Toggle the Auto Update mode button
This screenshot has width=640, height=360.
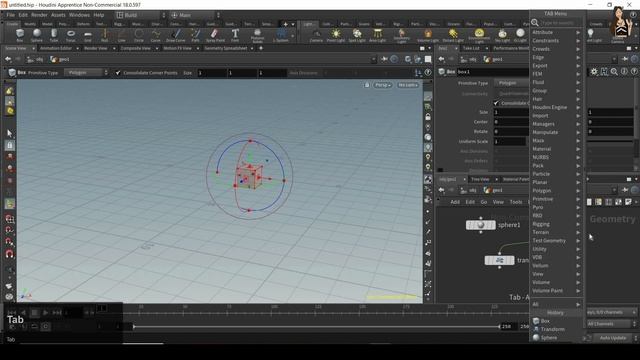[613, 338]
